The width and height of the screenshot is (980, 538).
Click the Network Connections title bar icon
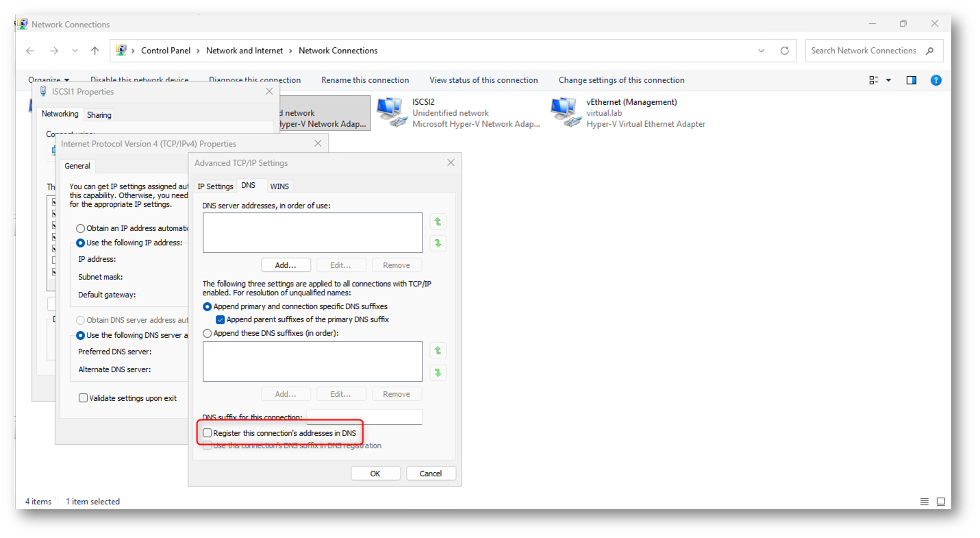23,24
